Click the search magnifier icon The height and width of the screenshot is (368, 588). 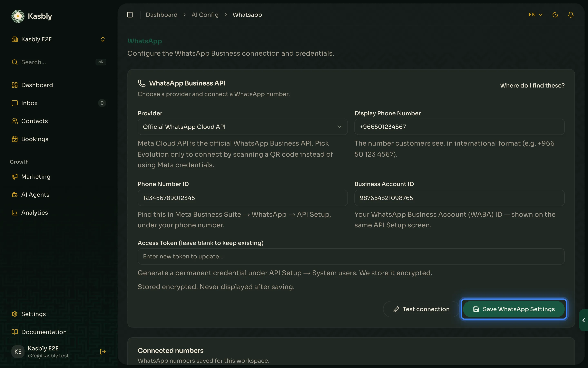(x=14, y=62)
